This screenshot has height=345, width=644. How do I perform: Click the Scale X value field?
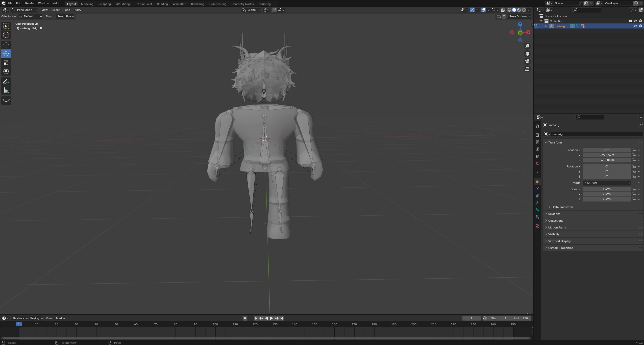(x=606, y=189)
